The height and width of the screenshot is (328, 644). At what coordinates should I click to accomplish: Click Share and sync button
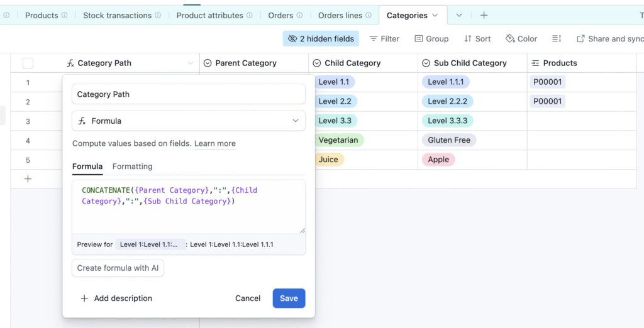(x=610, y=38)
